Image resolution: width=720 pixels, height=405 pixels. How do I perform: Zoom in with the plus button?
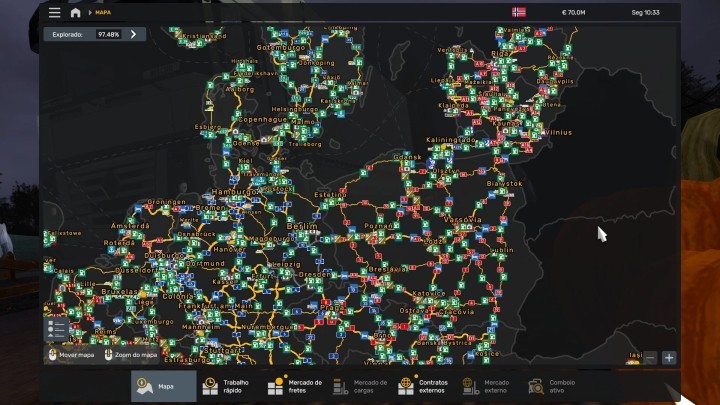click(669, 357)
